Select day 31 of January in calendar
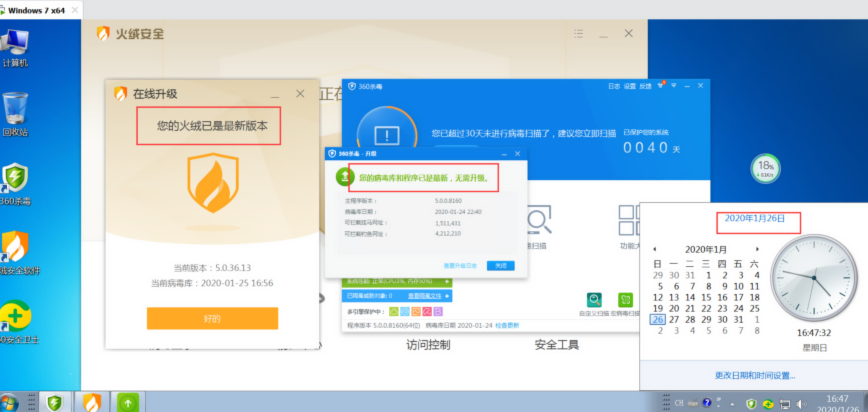 [739, 319]
